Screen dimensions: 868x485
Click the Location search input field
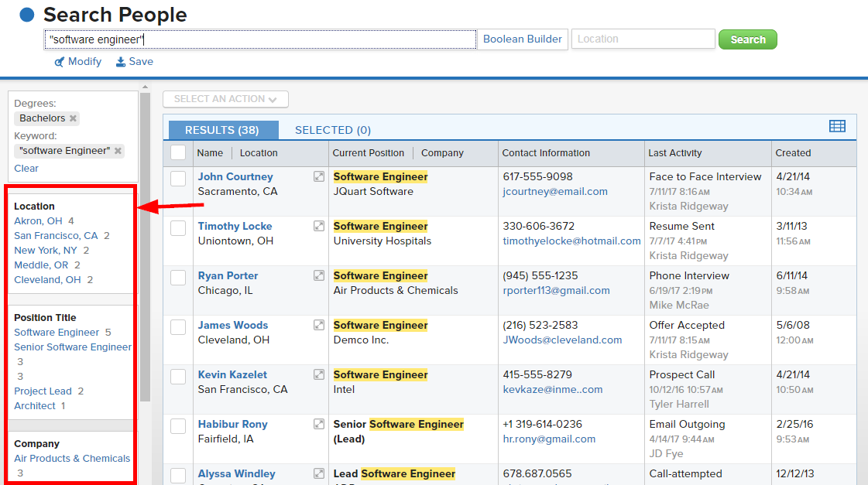643,39
